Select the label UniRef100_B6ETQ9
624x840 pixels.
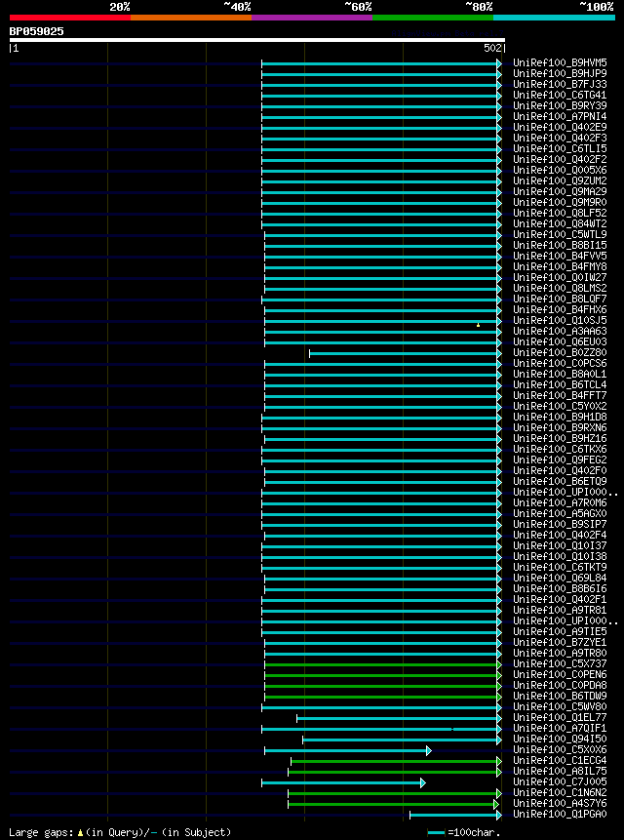[x=560, y=482]
